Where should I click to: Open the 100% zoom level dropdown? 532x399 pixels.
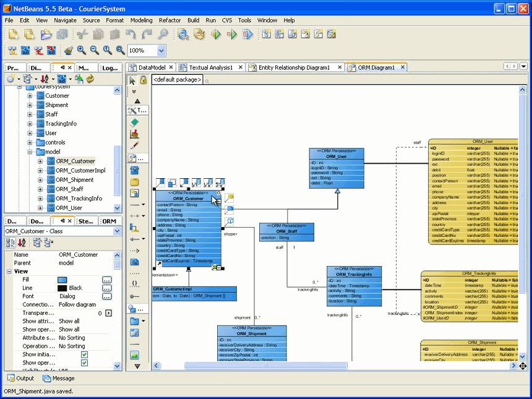[161, 51]
